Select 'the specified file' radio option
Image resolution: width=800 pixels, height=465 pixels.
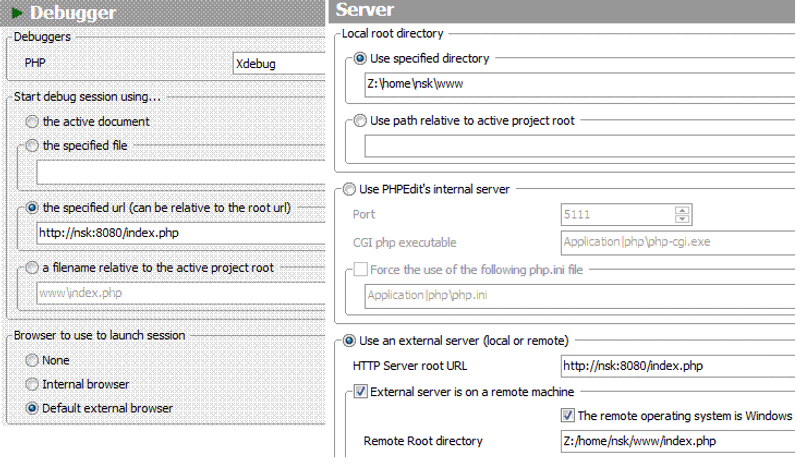(33, 145)
